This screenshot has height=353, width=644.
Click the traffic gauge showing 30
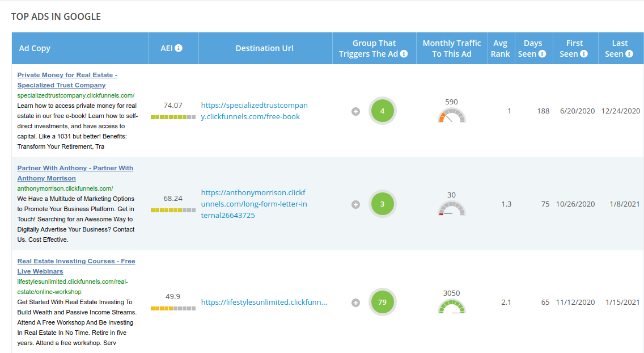pyautogui.click(x=451, y=208)
